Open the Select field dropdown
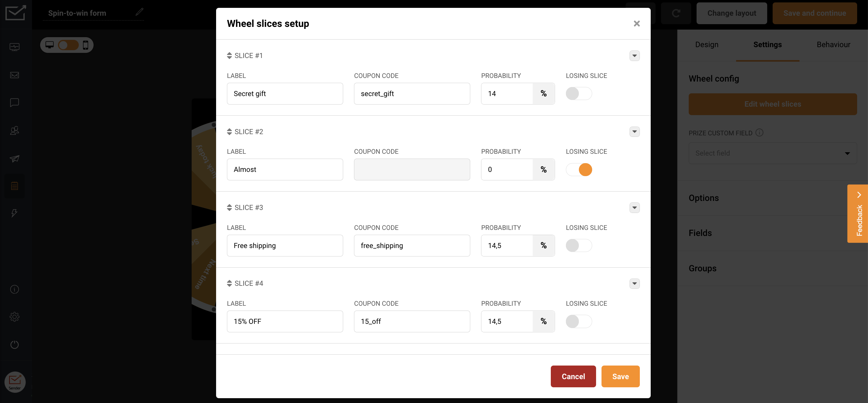Image resolution: width=868 pixels, height=403 pixels. point(773,153)
